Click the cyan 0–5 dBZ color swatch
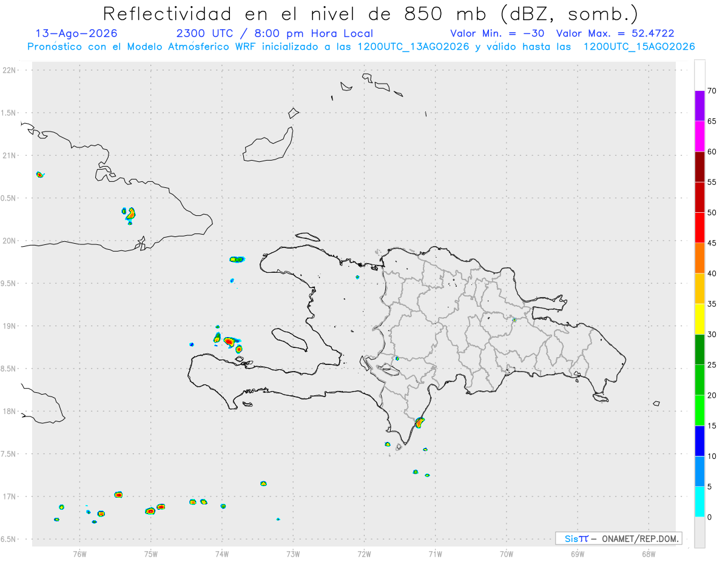 coord(699,502)
